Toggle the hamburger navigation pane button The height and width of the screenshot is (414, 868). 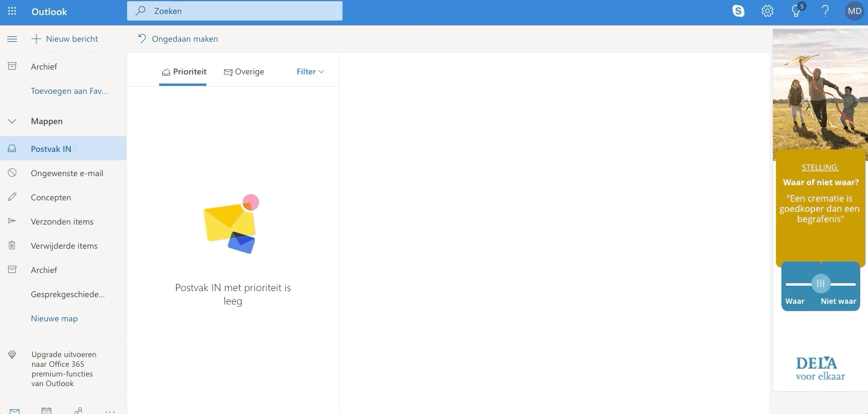(12, 39)
